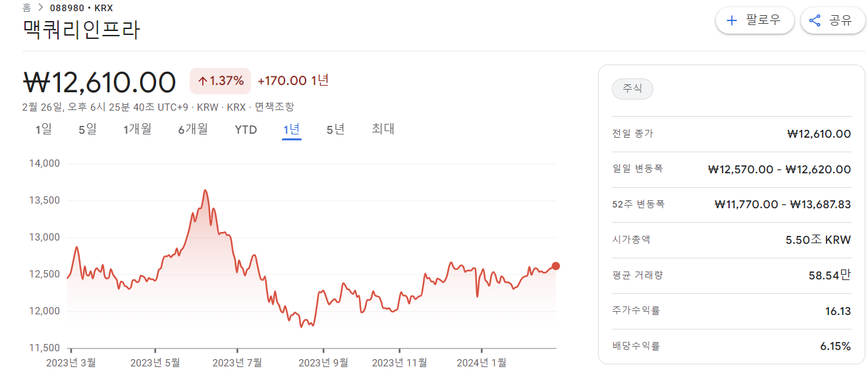Click the 2023년 5월 x-axis label
This screenshot has height=371, width=868.
click(x=155, y=362)
